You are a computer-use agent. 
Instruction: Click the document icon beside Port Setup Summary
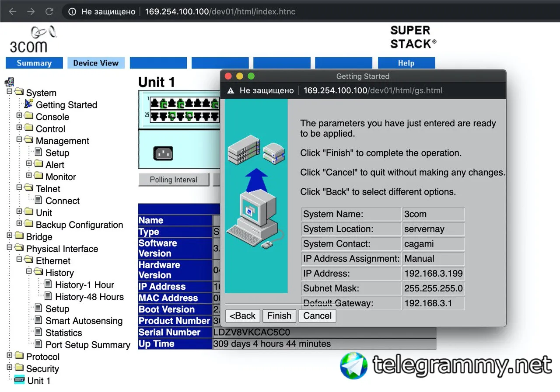coord(38,344)
